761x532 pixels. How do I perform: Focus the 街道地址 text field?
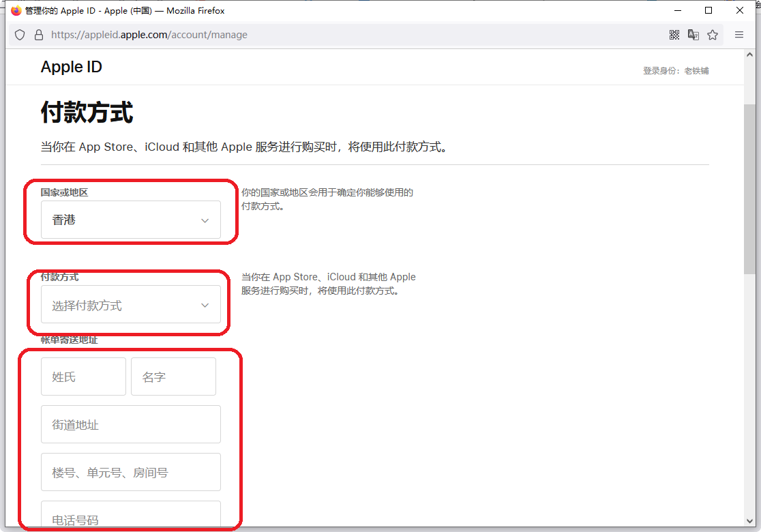(x=130, y=424)
